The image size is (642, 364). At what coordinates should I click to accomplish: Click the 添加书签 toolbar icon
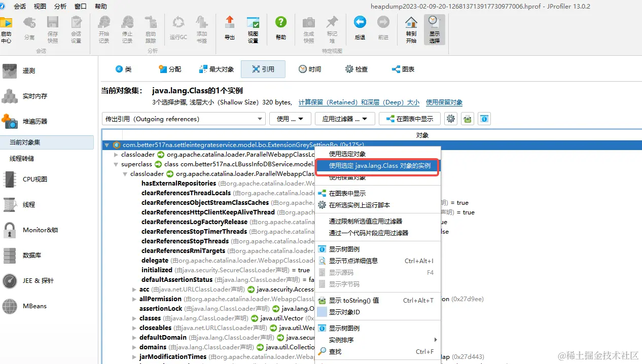pos(202,29)
